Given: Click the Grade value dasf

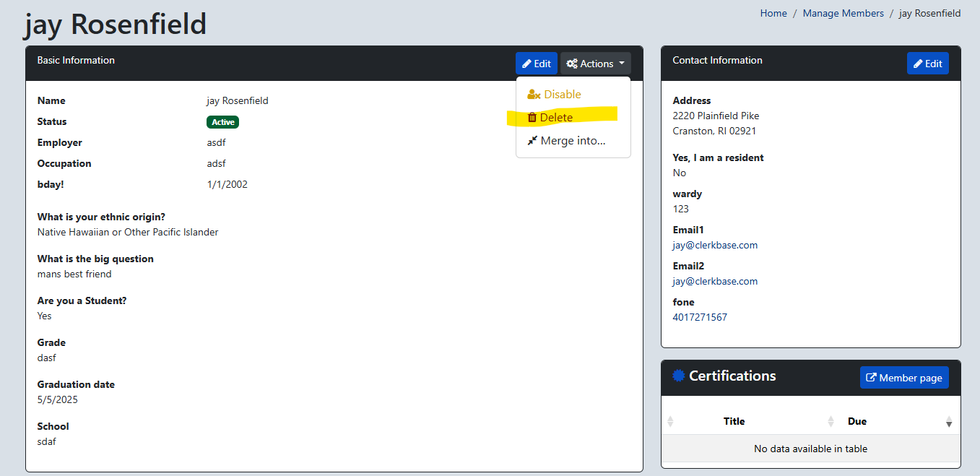Looking at the screenshot, I should (47, 358).
